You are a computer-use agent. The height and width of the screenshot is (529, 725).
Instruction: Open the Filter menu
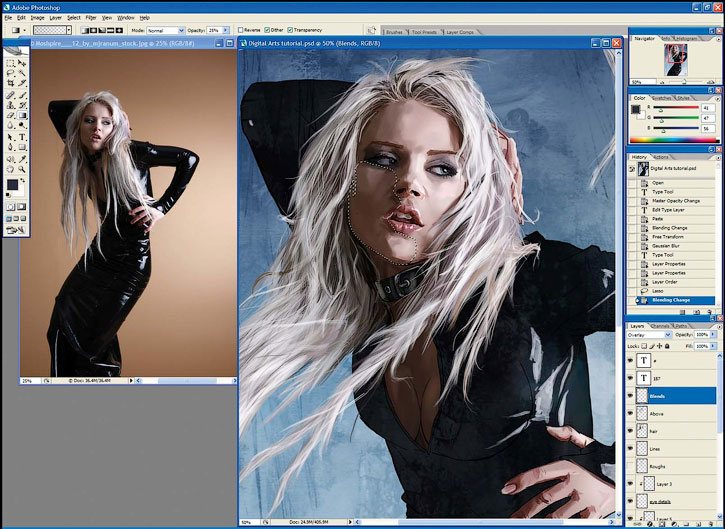point(91,18)
